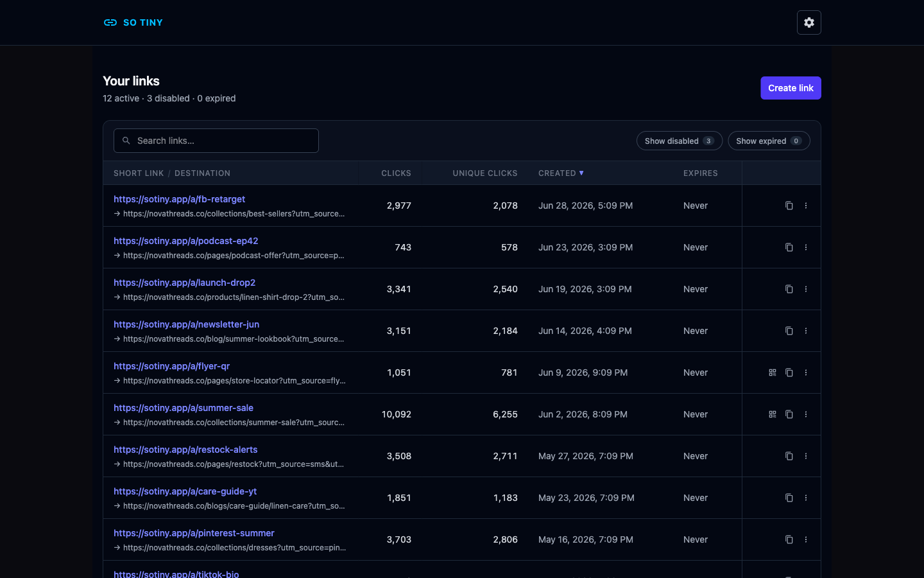Select the 10,092 clicks value
This screenshot has height=578, width=924.
pos(396,414)
